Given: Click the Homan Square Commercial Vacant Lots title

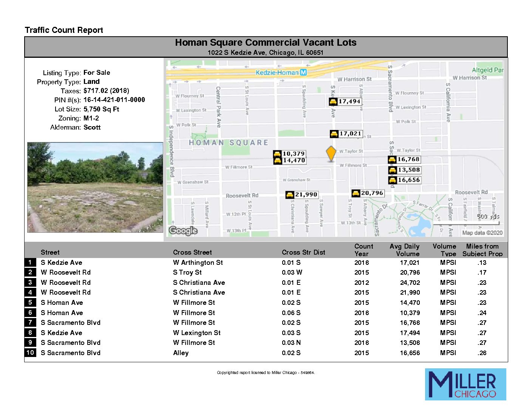Looking at the screenshot, I should pos(266,42).
